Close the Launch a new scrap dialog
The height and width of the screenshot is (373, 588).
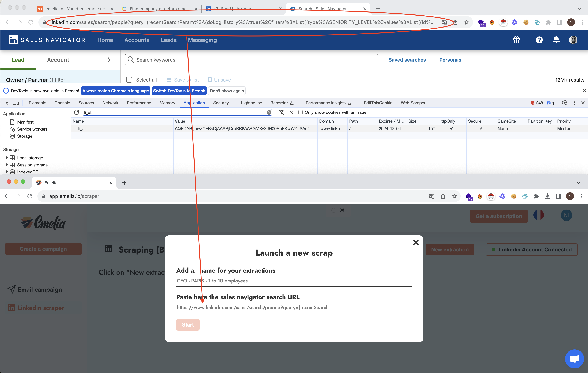point(416,242)
